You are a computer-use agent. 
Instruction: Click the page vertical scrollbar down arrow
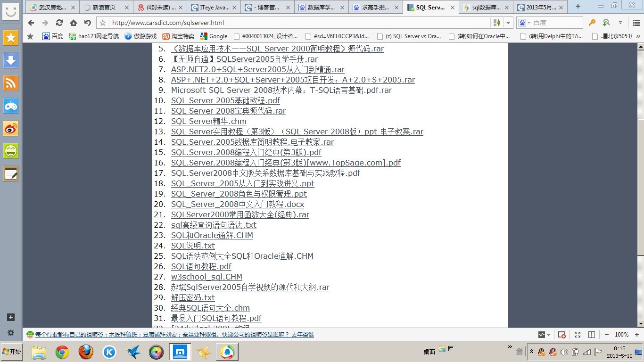[x=640, y=324]
